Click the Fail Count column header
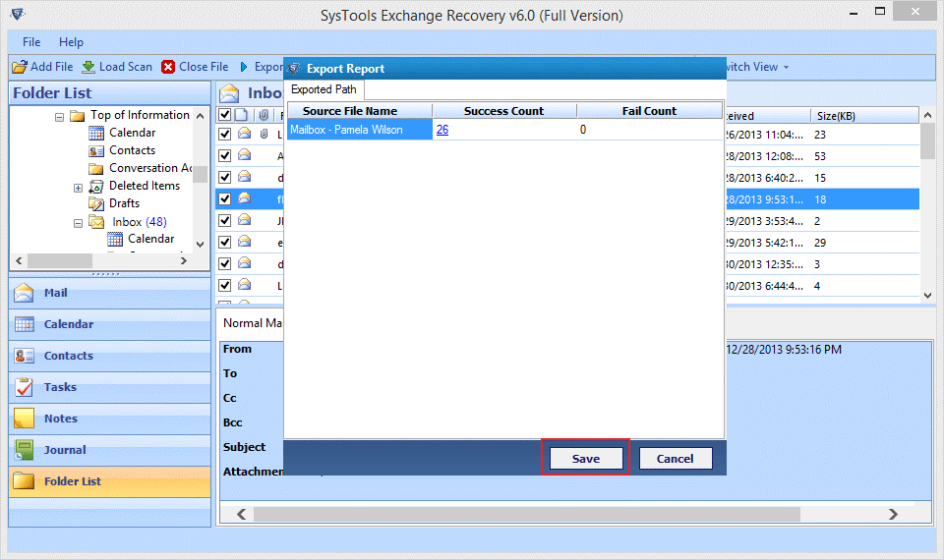This screenshot has width=944, height=560. click(x=649, y=111)
